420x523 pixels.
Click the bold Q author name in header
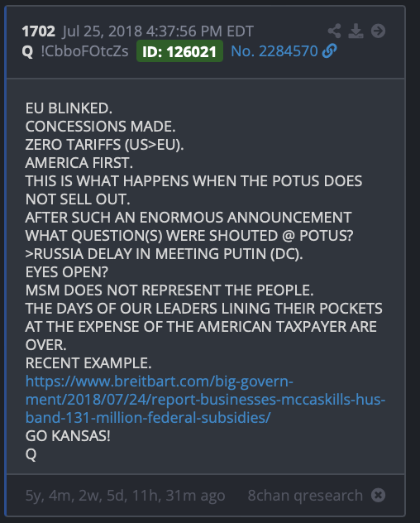coord(27,51)
